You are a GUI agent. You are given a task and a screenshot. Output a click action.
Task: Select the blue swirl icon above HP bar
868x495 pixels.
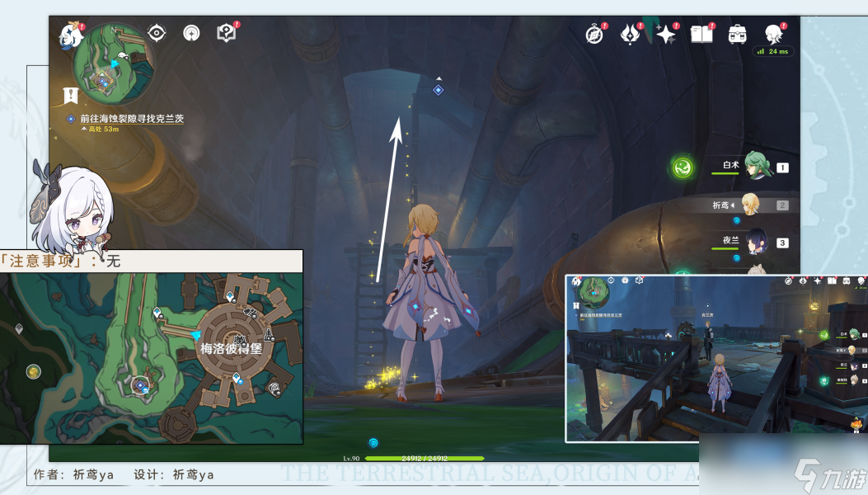[373, 442]
